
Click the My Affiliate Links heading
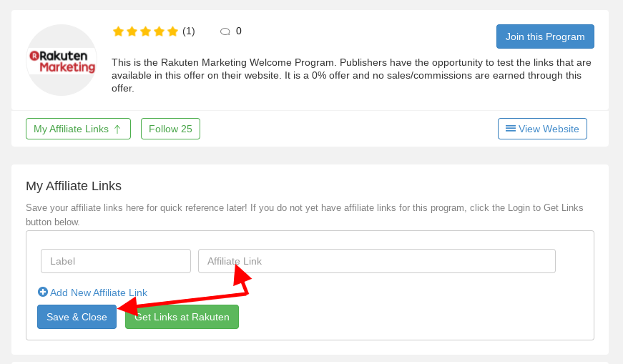[74, 186]
